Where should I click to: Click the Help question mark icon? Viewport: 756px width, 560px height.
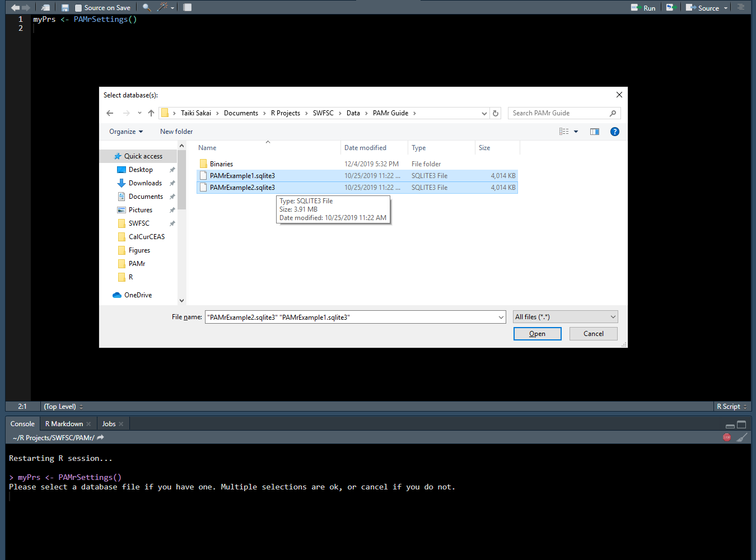click(x=614, y=132)
